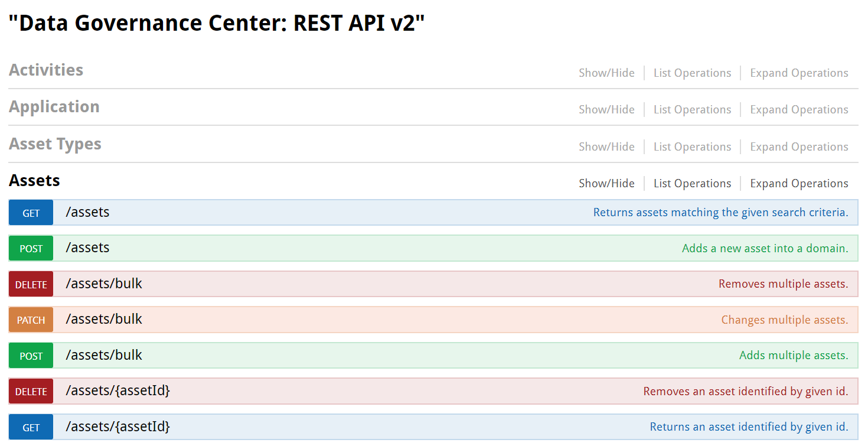
Task: Click the DELETE badge for /assets/{assetId}
Action: 31,391
